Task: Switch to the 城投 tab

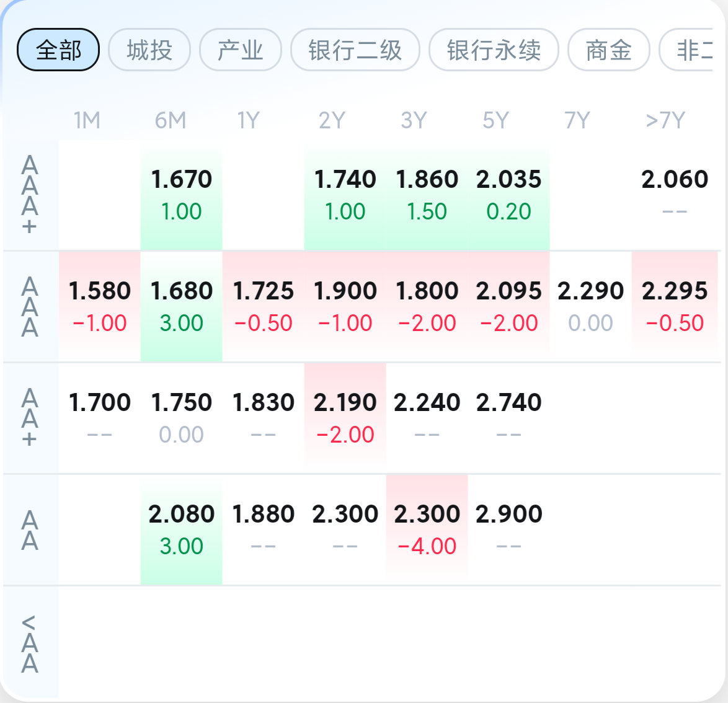Action: click(x=149, y=50)
